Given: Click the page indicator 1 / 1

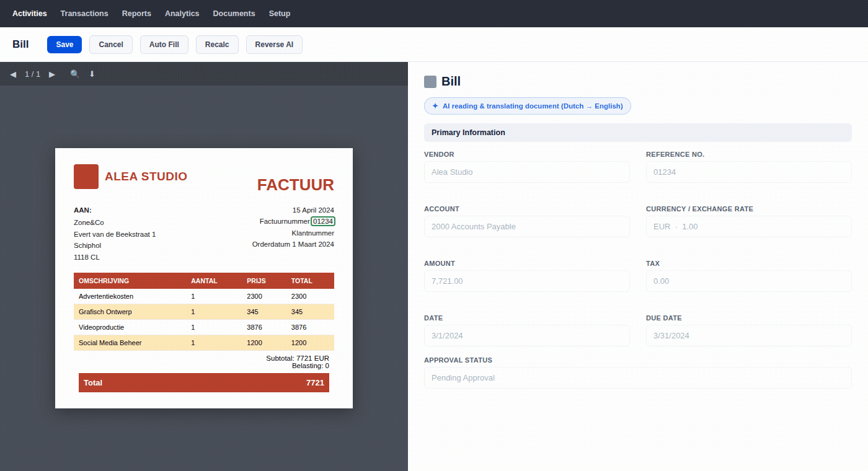Looking at the screenshot, I should click(x=32, y=74).
